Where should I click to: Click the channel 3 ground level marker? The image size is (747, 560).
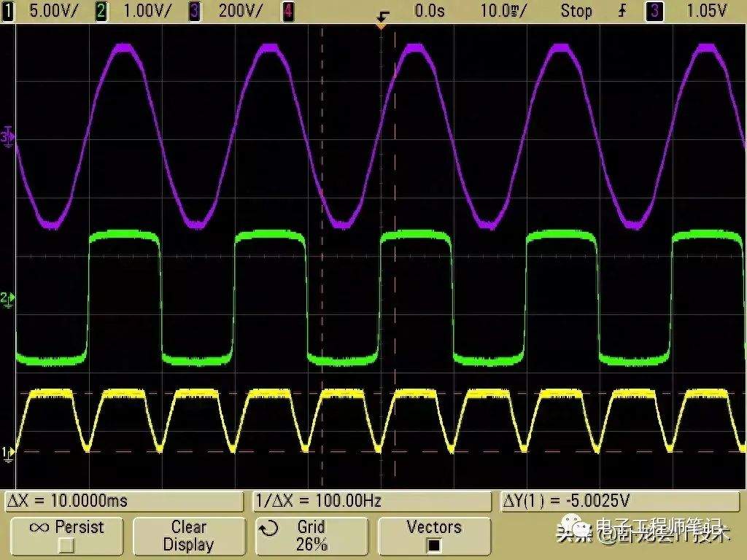(9, 136)
